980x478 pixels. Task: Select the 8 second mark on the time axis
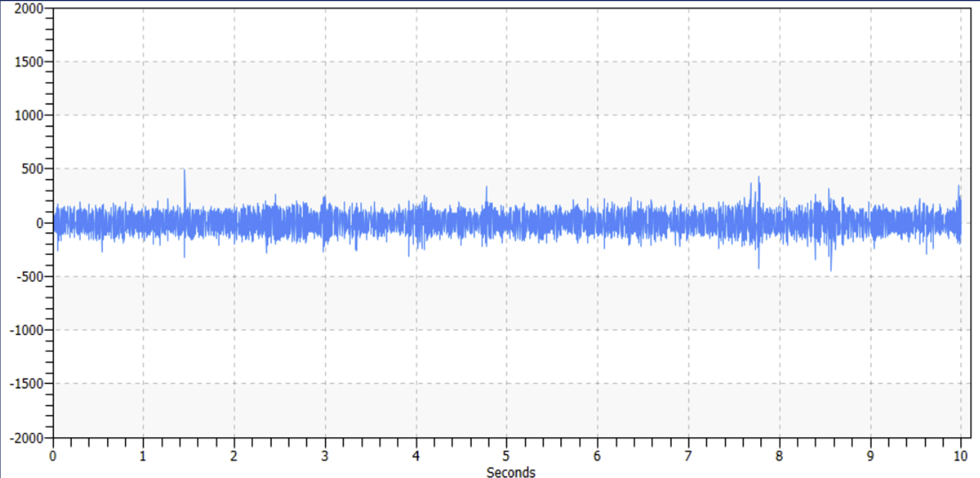(779, 456)
